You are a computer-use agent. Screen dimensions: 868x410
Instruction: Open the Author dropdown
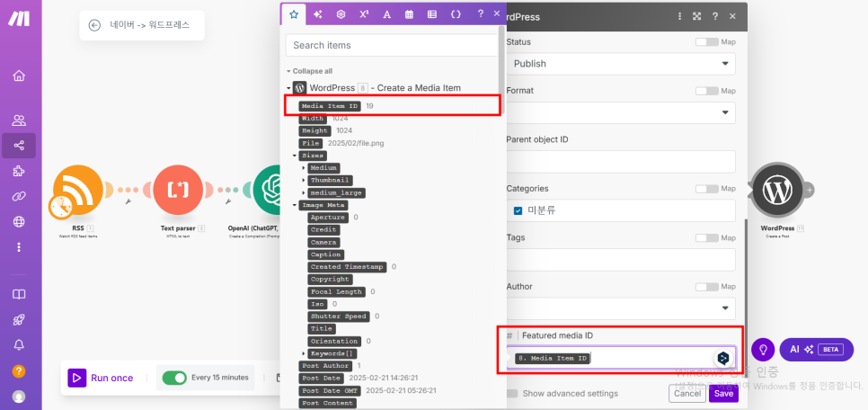coord(621,308)
